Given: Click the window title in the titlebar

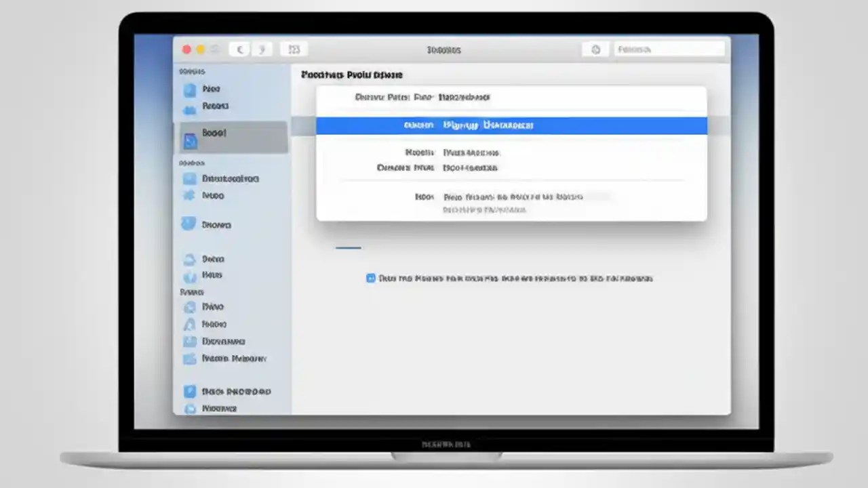Looking at the screenshot, I should (444, 49).
